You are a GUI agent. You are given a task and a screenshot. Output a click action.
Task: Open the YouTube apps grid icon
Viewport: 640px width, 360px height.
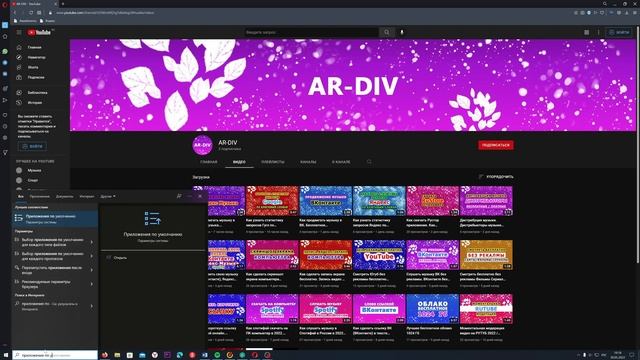[587, 32]
